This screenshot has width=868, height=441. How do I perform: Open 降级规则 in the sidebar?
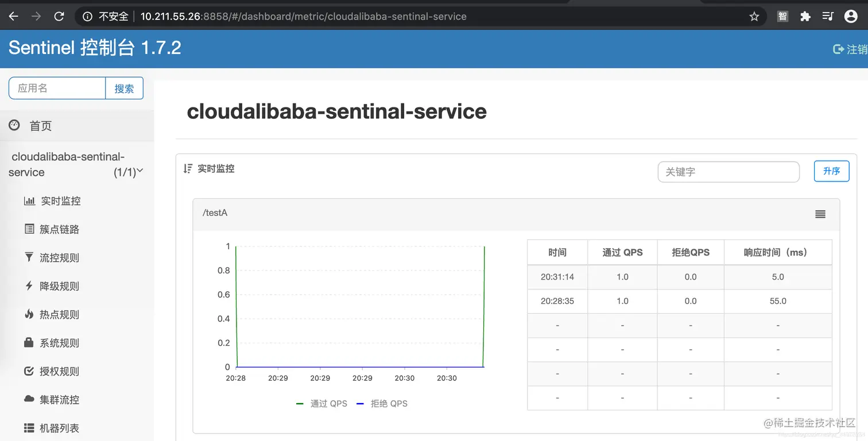click(x=60, y=286)
